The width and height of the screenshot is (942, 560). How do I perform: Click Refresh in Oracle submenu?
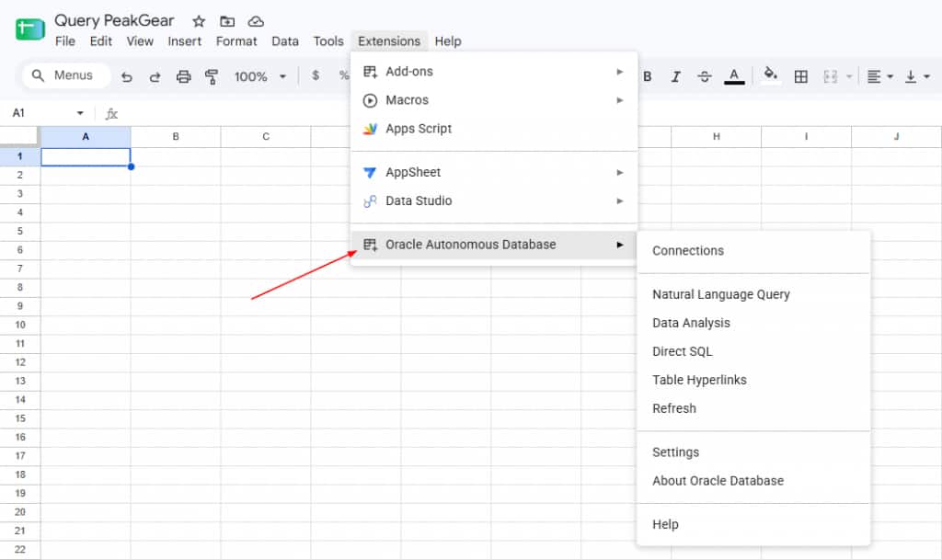753,409
